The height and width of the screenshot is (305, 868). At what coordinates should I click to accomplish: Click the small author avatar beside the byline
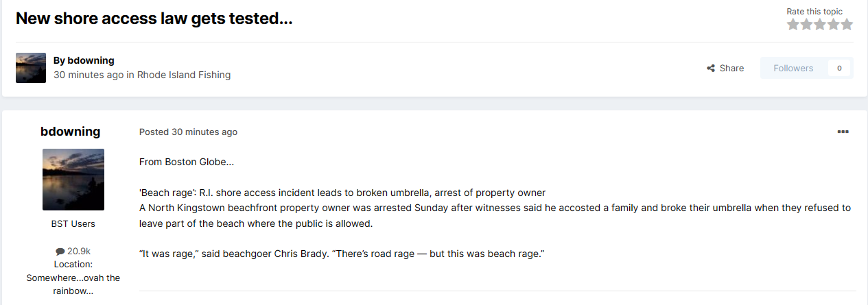[x=31, y=68]
